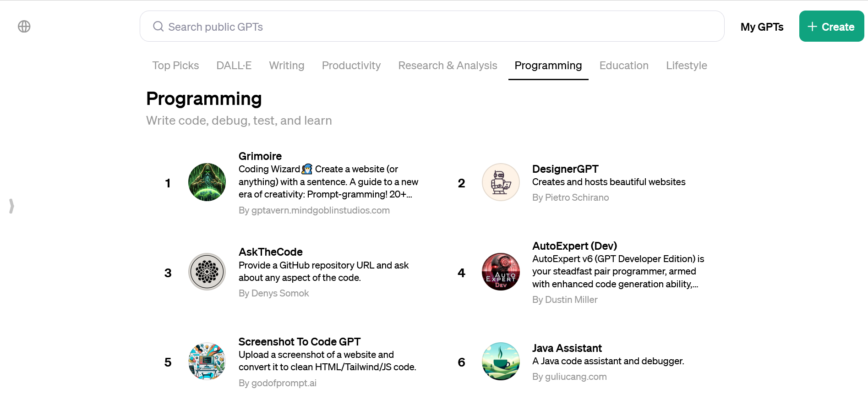Open the Grimoire wizard avatar
Screen dimensions: 868x411
[207, 182]
